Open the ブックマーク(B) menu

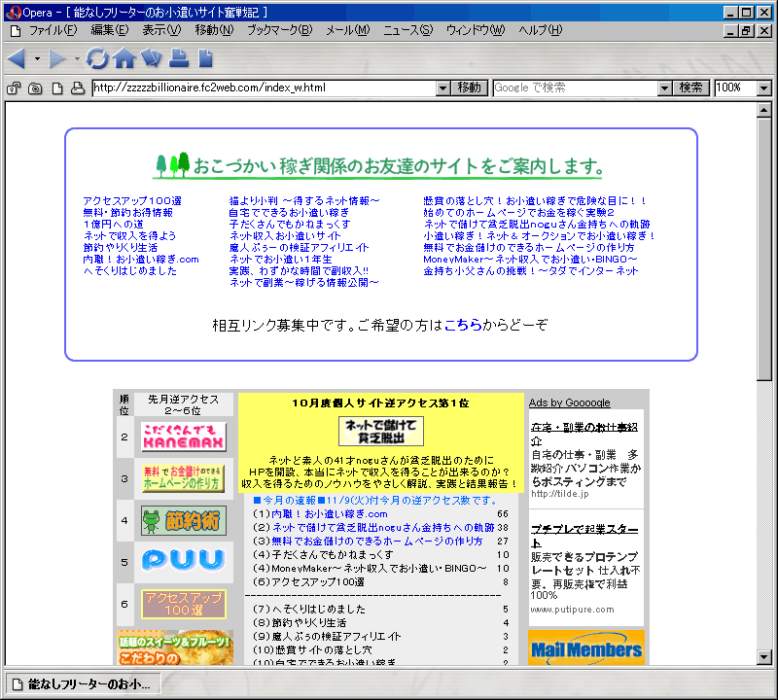coord(280,30)
